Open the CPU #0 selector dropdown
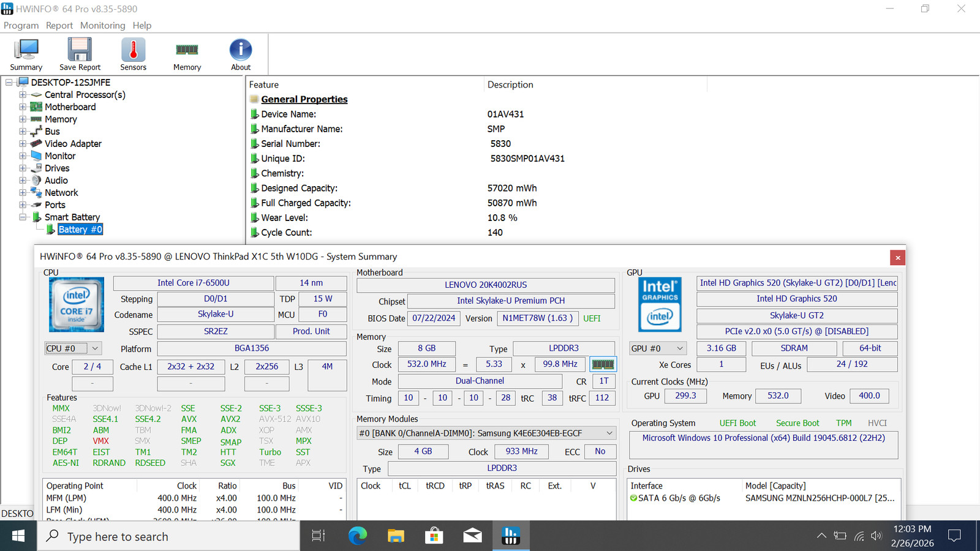This screenshot has width=980, height=551. 73,348
